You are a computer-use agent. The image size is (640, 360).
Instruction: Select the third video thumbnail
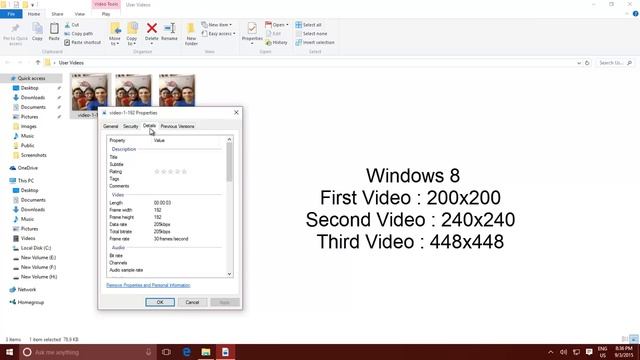point(177,90)
